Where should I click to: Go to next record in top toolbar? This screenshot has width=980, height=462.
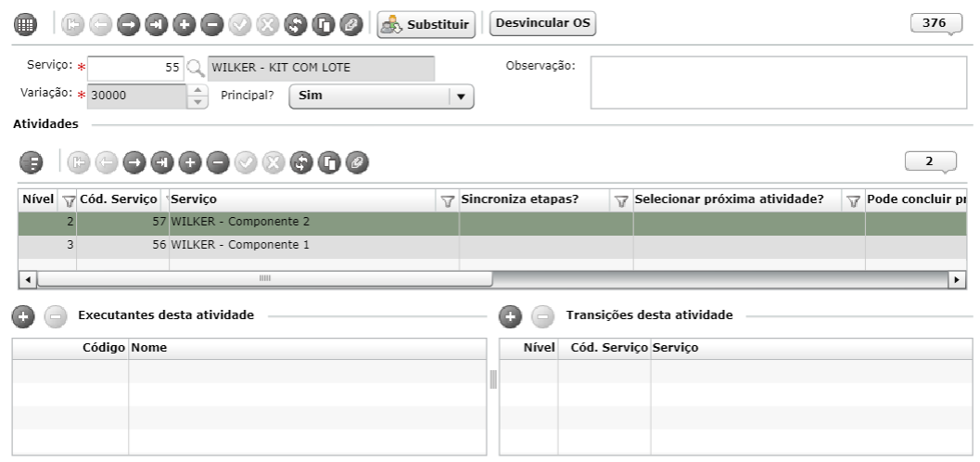coord(128,25)
